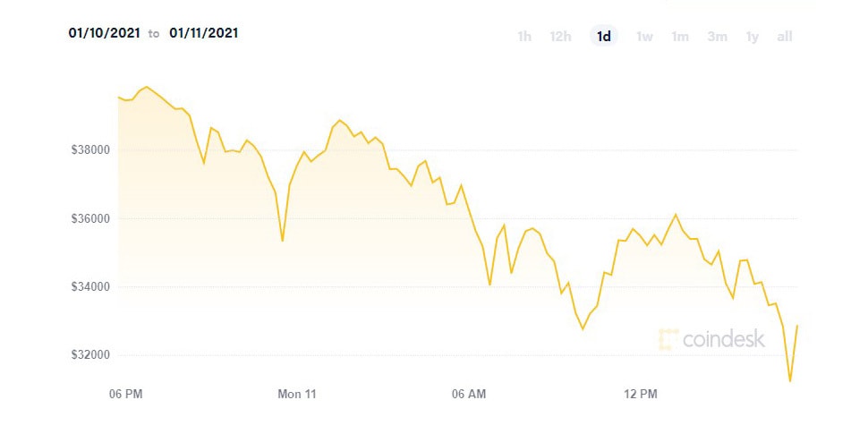Image resolution: width=868 pixels, height=434 pixels.
Task: Open the start date 01/10/2021 picker
Action: (104, 33)
